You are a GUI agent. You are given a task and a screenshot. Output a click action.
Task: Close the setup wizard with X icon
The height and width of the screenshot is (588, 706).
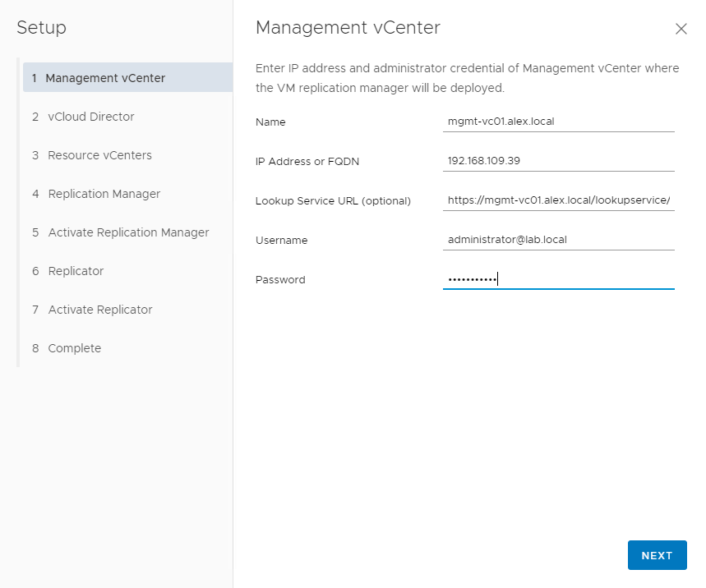coord(681,29)
